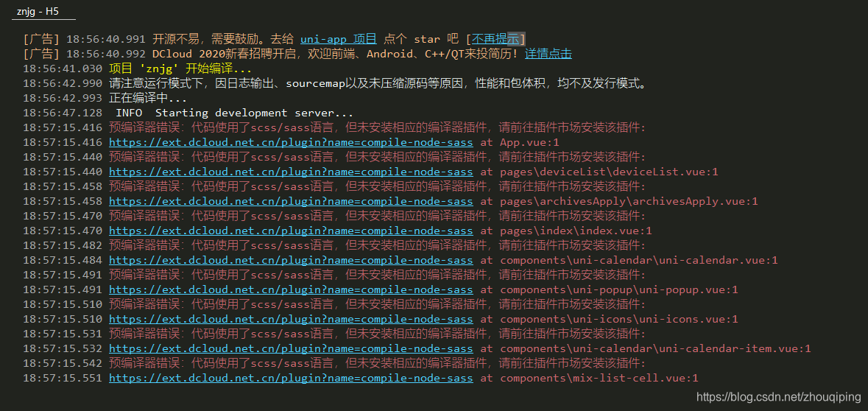Open the uni-app 项目 link
The width and height of the screenshot is (868, 411).
[338, 39]
